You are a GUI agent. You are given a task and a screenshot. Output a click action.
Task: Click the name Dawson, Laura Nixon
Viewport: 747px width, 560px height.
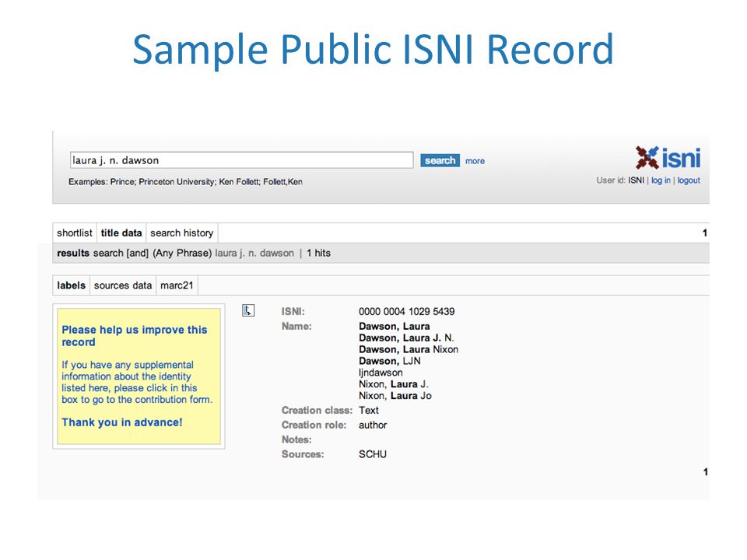pyautogui.click(x=409, y=349)
